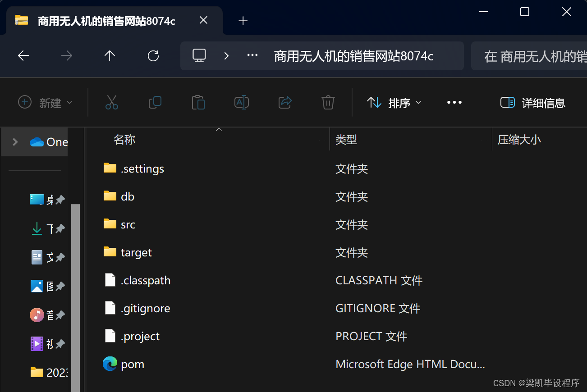Refresh the current folder view
The image size is (587, 392).
[x=153, y=56]
